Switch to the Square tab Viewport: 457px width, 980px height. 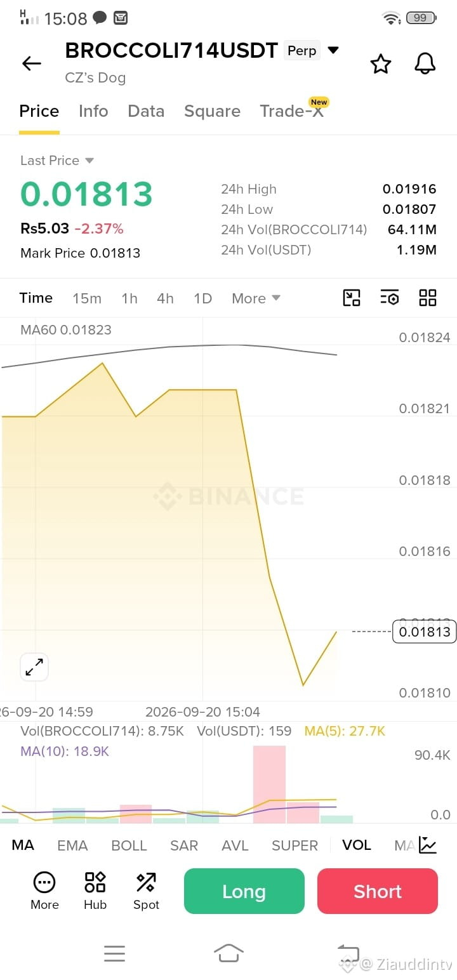coord(212,111)
